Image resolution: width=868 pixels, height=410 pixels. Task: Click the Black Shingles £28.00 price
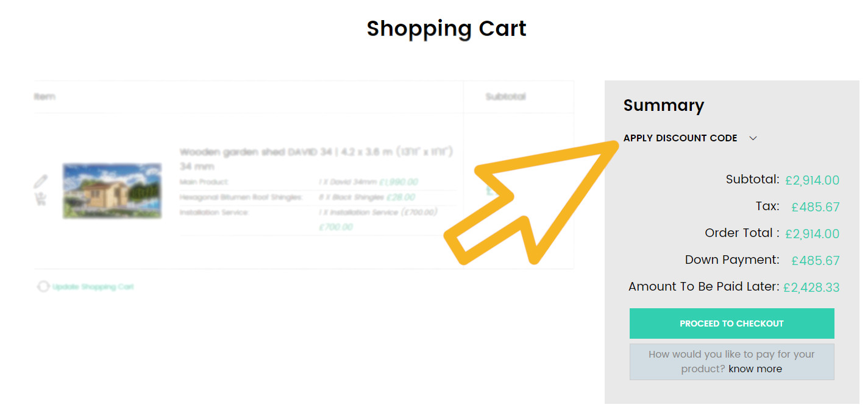tap(400, 197)
